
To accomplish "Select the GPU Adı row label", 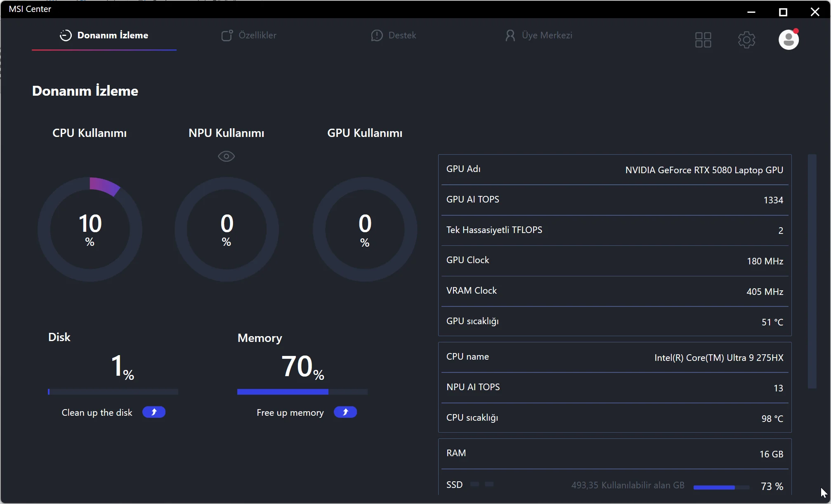I will pyautogui.click(x=463, y=169).
